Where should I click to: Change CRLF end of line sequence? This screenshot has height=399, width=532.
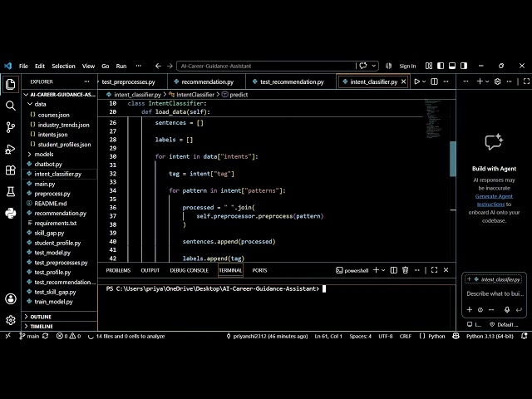406,336
